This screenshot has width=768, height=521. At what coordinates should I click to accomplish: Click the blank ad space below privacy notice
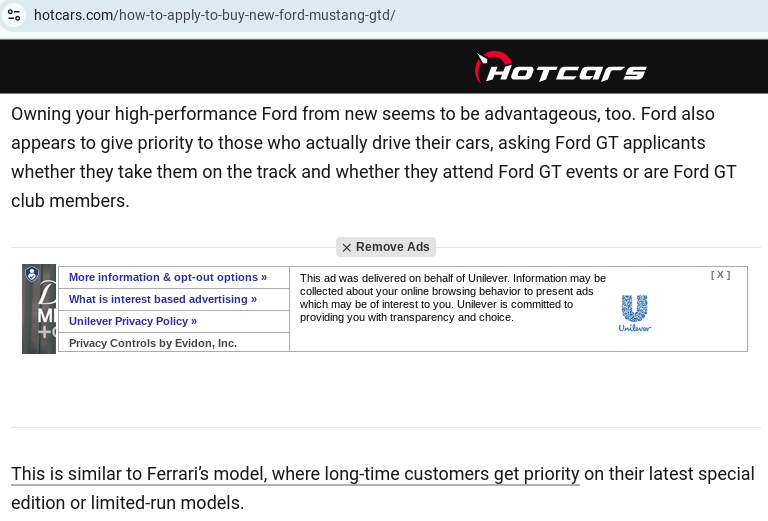pos(385,388)
